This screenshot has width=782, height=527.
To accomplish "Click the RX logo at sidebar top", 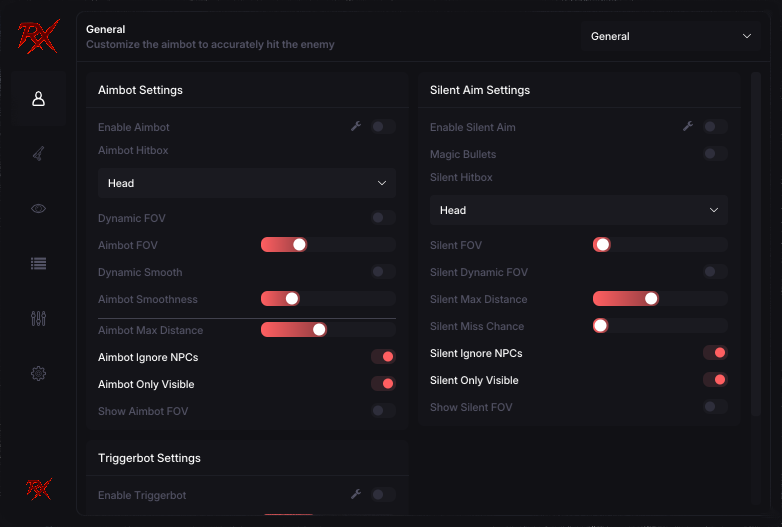I will 38,36.
